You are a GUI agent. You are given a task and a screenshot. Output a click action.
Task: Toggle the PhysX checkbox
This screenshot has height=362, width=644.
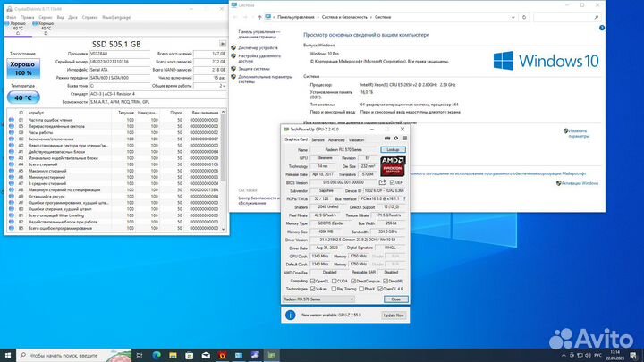(361, 289)
